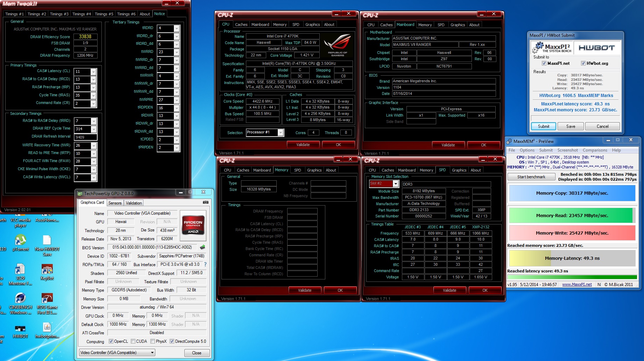The width and height of the screenshot is (644, 361).
Task: Click the Memory-Latency result bar
Action: click(x=572, y=258)
